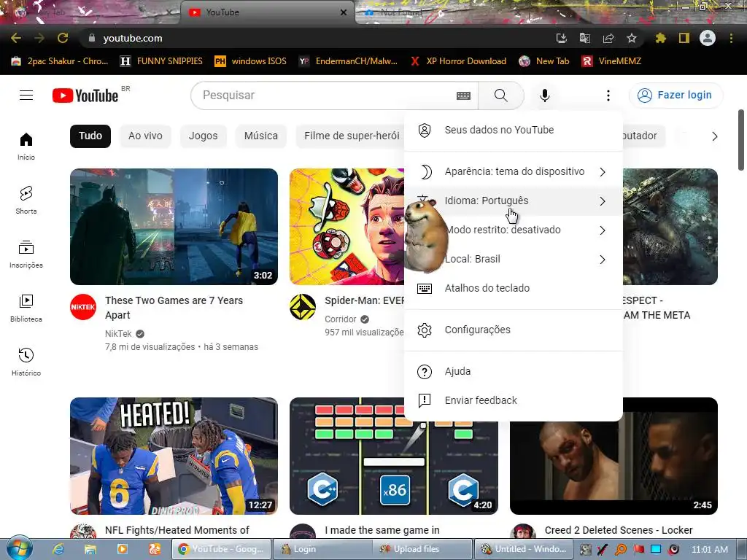Open Atalhos do teclado
Viewport: 747px width, 560px height.
point(513,289)
